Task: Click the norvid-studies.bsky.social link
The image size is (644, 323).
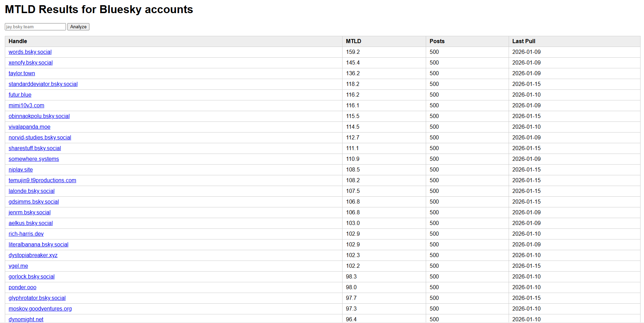Action: tap(40, 138)
